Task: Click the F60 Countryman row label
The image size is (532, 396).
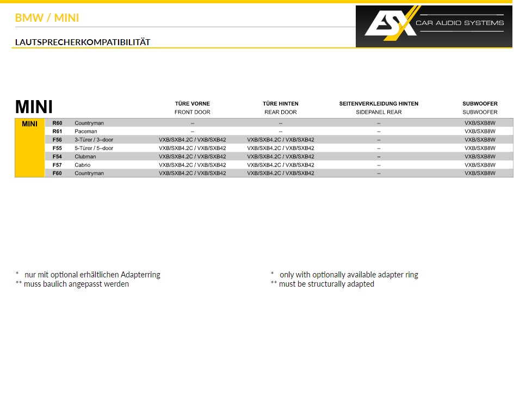Action: [89, 174]
